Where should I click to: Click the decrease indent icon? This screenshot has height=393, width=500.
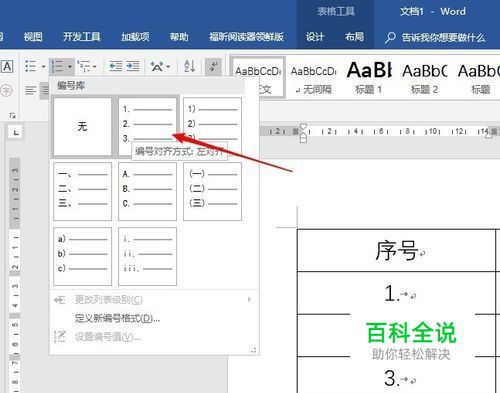[116, 66]
